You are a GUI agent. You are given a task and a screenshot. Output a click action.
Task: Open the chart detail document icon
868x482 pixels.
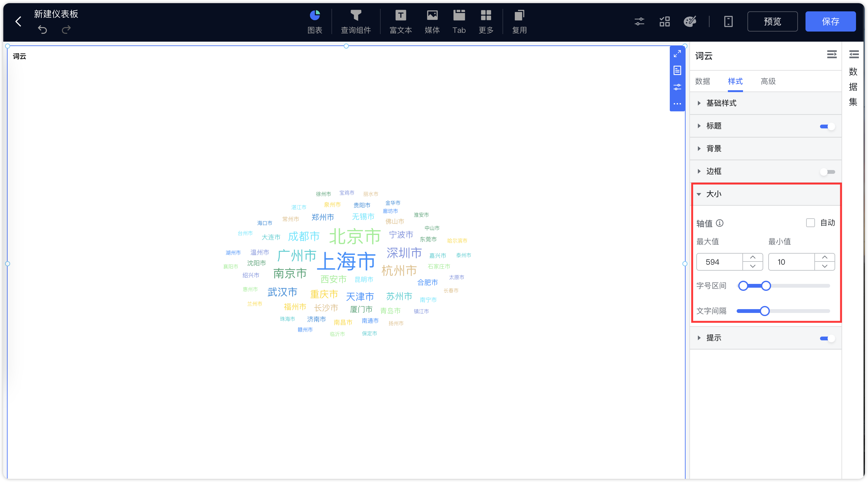tap(677, 70)
